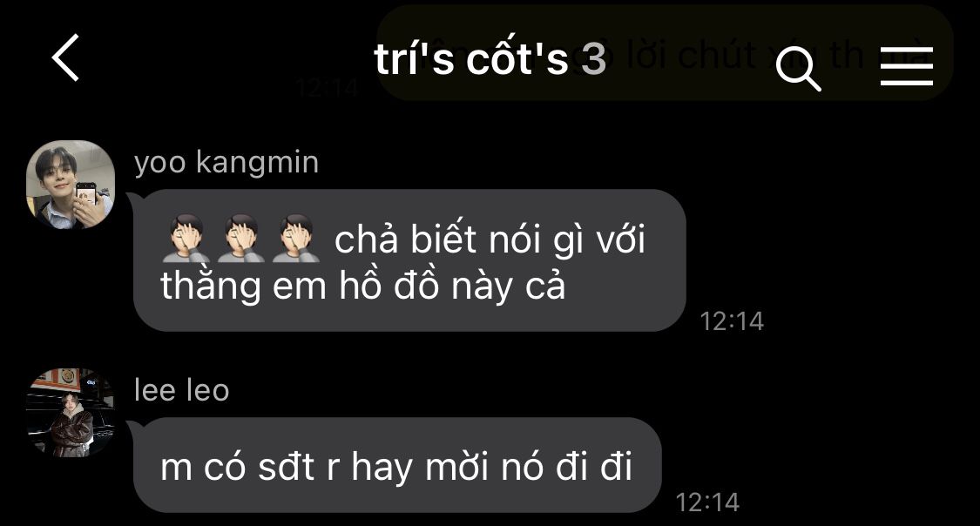The height and width of the screenshot is (526, 980).
Task: Open the hamburger menu icon
Action: 906,65
